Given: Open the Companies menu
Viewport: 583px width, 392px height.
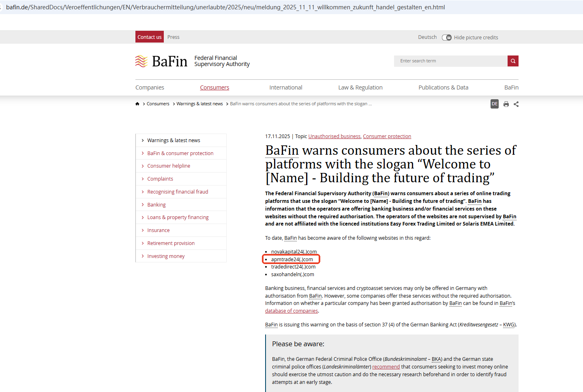Looking at the screenshot, I should (x=150, y=87).
